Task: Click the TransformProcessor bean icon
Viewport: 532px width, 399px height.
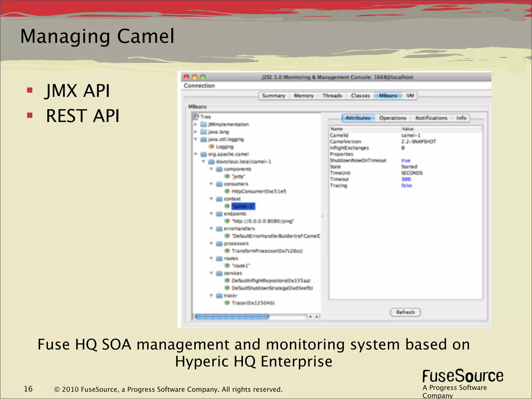Action: (227, 251)
